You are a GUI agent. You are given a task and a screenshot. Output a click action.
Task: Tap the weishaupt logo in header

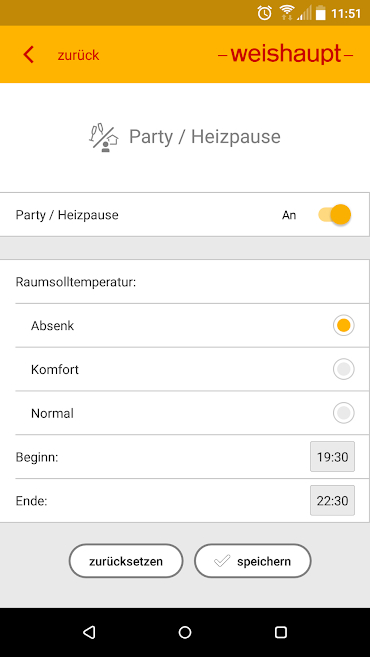coord(286,54)
